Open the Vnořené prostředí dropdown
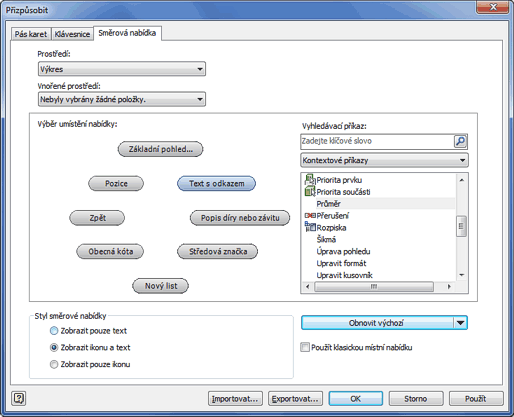The image size is (514, 417). (122, 99)
